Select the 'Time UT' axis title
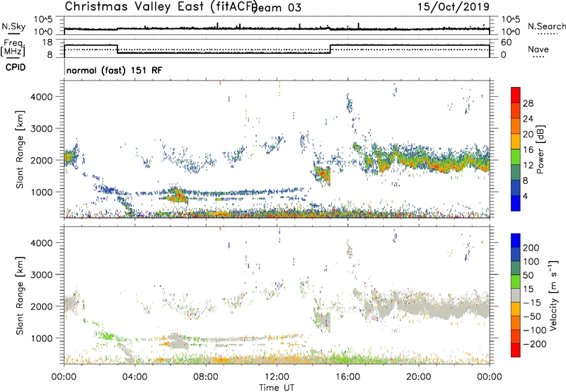Screen dimensions: 566x392 tap(277, 388)
